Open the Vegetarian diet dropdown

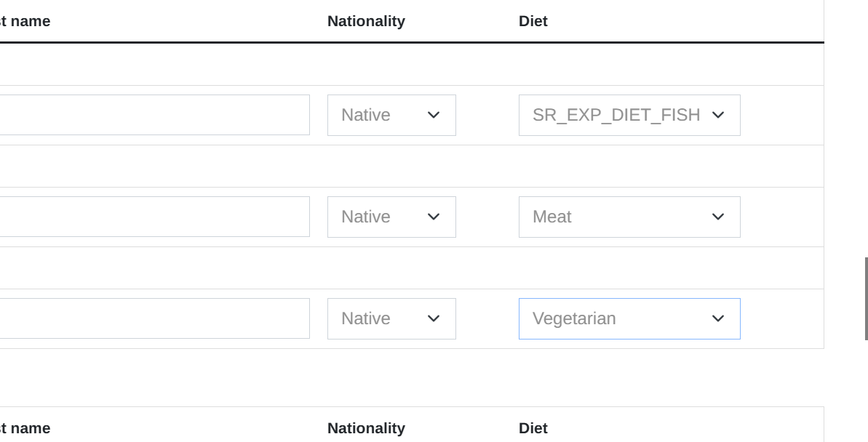point(629,318)
